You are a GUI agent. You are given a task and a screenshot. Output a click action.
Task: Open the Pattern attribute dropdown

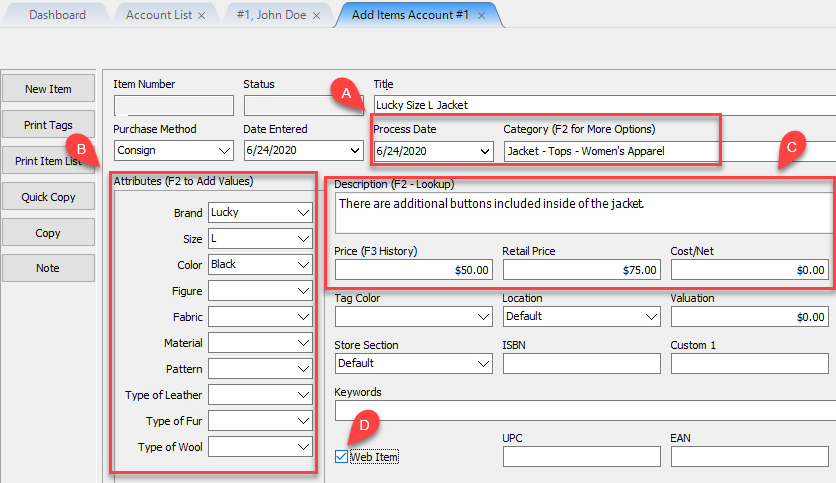pos(303,369)
